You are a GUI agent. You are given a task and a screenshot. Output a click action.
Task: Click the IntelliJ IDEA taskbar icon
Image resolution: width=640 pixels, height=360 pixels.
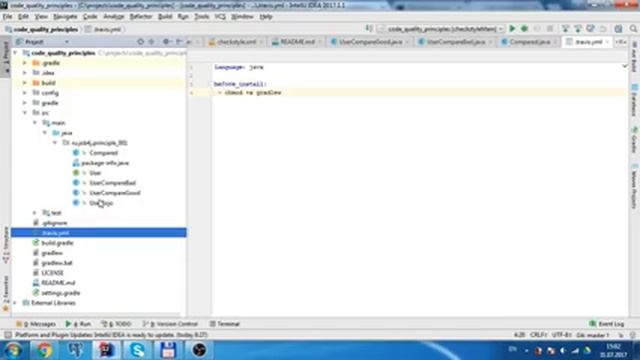point(107,350)
